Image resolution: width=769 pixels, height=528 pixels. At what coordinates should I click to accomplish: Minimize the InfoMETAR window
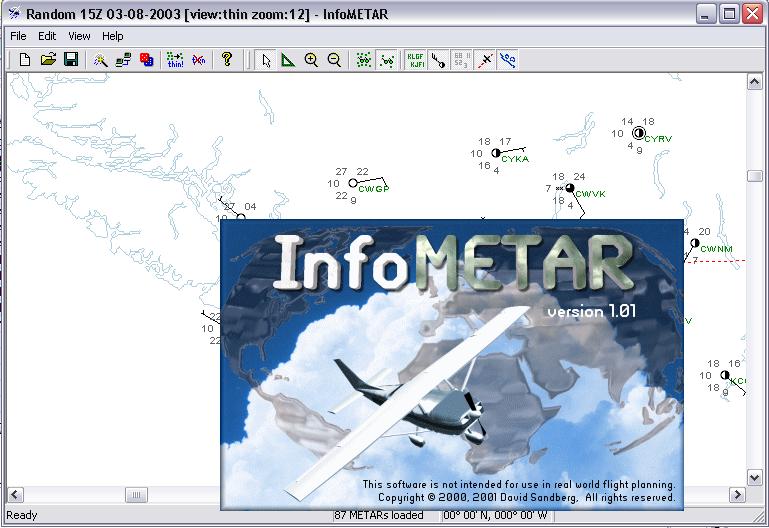pyautogui.click(x=706, y=14)
